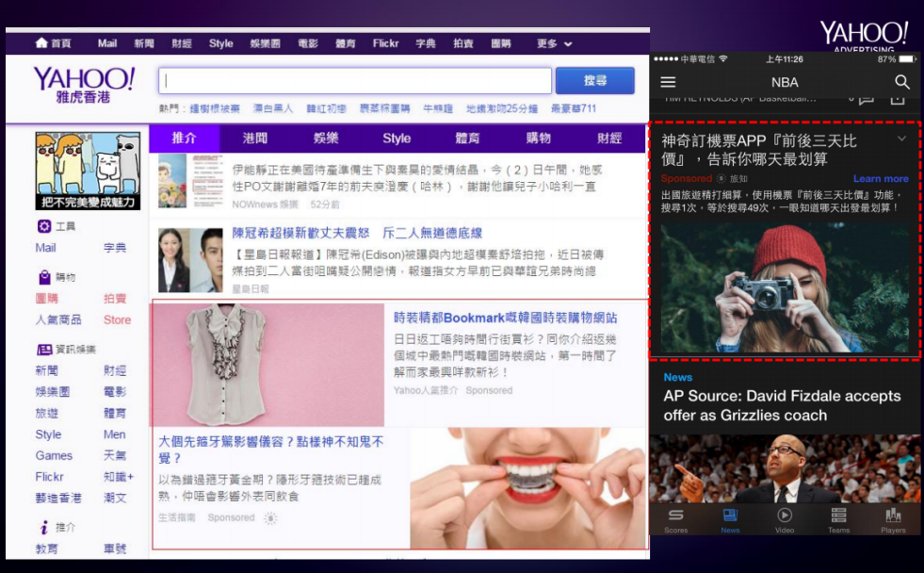Tap the News icon in bottom bar
The width and height of the screenshot is (924, 573).
[x=730, y=516]
